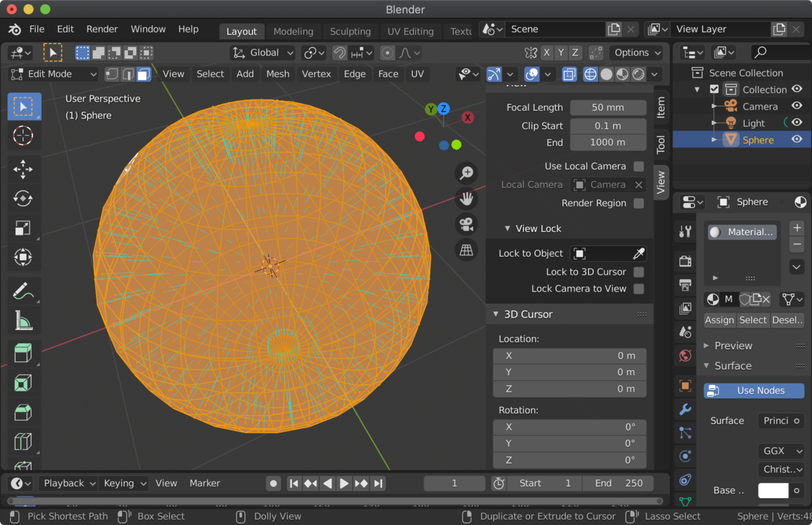Enable Lock to 3D Cursor checkbox
Image resolution: width=812 pixels, height=525 pixels.
[638, 272]
